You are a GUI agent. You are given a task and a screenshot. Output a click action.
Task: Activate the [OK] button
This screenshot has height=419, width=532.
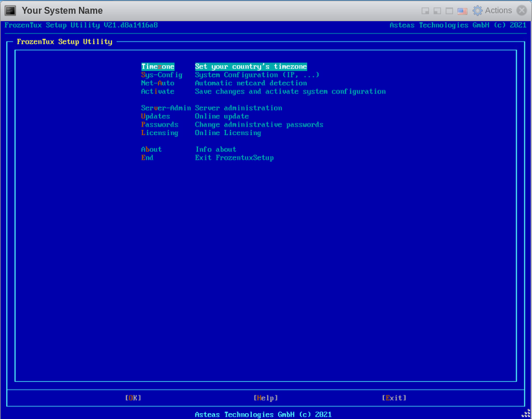click(x=133, y=398)
